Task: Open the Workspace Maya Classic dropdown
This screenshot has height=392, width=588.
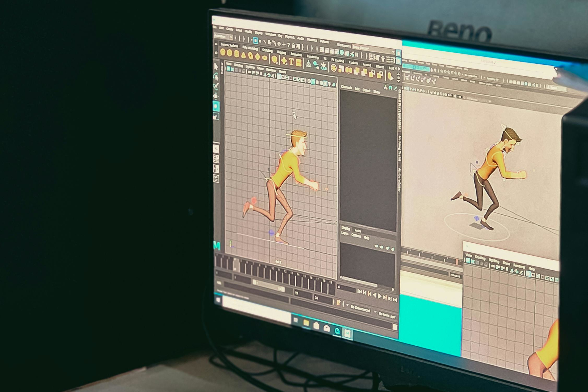Action: [x=373, y=49]
